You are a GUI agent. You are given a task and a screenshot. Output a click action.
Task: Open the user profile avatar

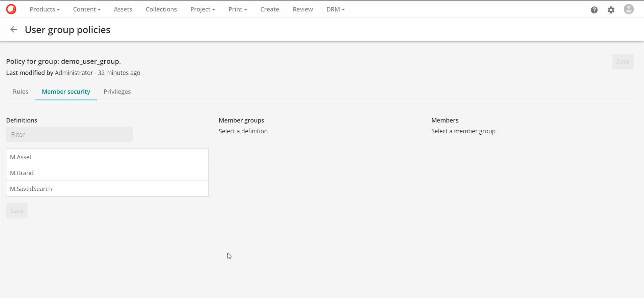628,9
